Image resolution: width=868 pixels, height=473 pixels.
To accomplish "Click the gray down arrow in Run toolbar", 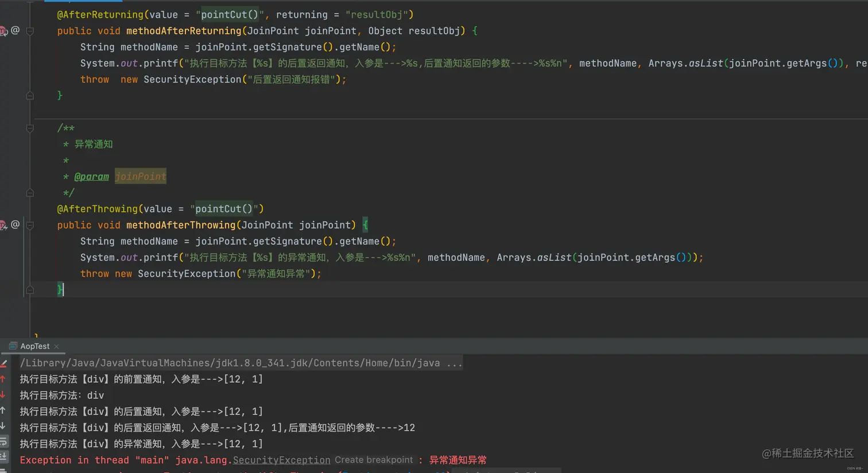I will coord(3,426).
